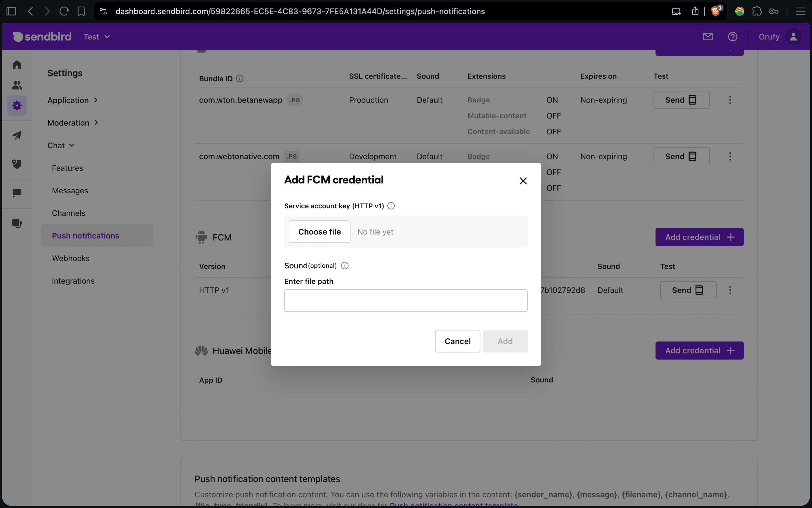Click the Enter file path input field
This screenshot has height=508, width=812.
(x=406, y=300)
